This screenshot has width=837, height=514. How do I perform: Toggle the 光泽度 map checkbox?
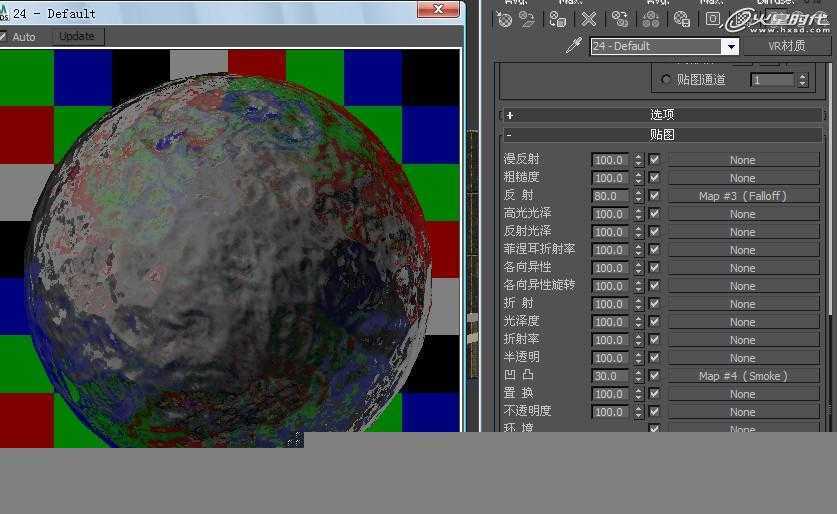coord(654,322)
